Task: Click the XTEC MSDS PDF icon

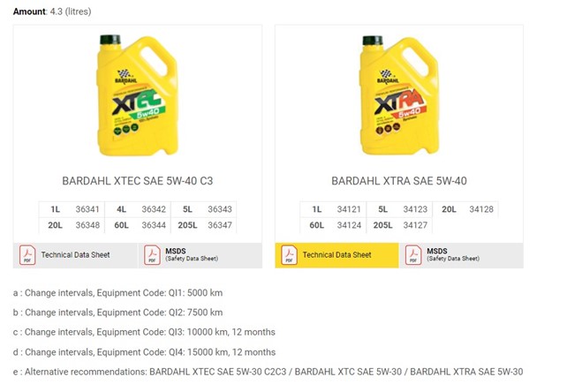Action: click(152, 255)
